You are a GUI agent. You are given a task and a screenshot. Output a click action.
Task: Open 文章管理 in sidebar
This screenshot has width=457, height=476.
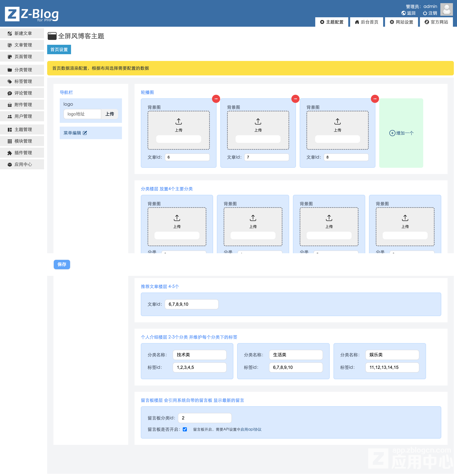point(22,45)
